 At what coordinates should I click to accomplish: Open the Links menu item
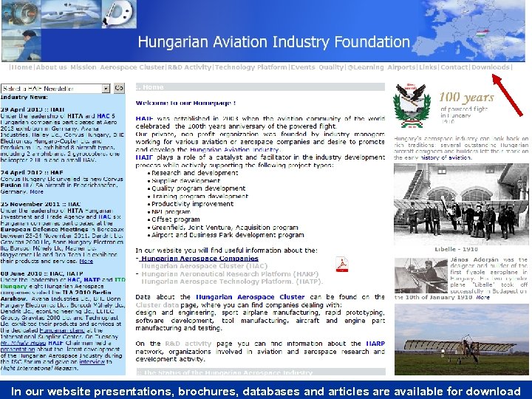point(428,67)
